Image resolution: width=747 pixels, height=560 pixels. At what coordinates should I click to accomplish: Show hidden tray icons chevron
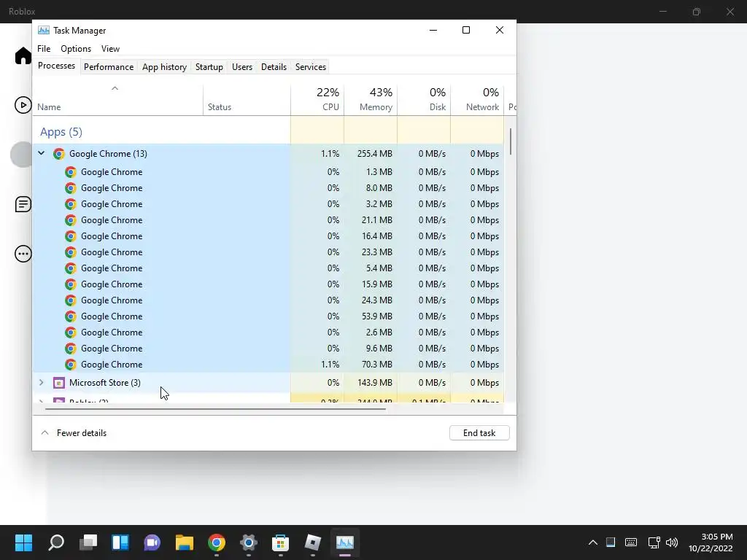(x=592, y=542)
